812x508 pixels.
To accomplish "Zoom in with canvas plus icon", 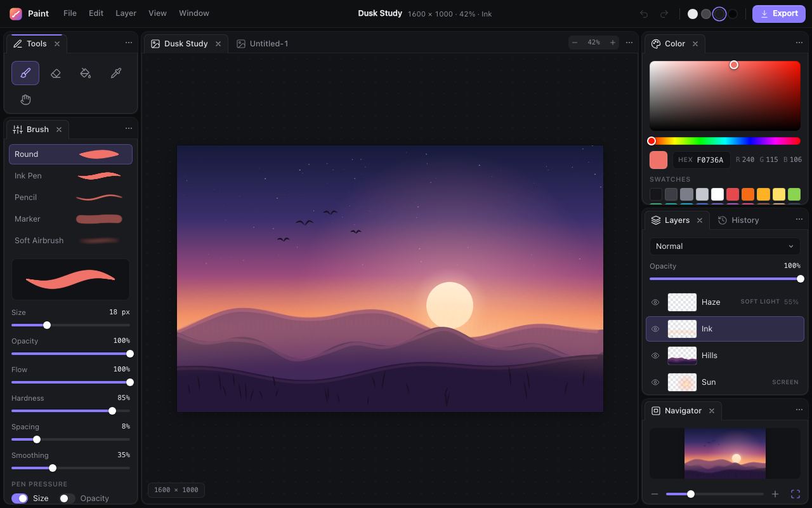I will tap(613, 43).
